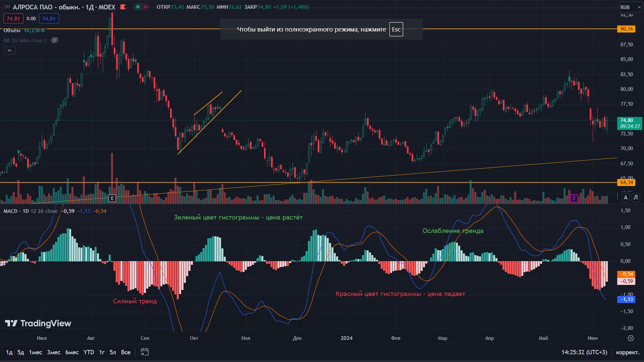Image resolution: width=644 pixels, height=362 pixels.
Task: Click the change value +1,09 (+1,48%)
Action: click(x=291, y=7)
